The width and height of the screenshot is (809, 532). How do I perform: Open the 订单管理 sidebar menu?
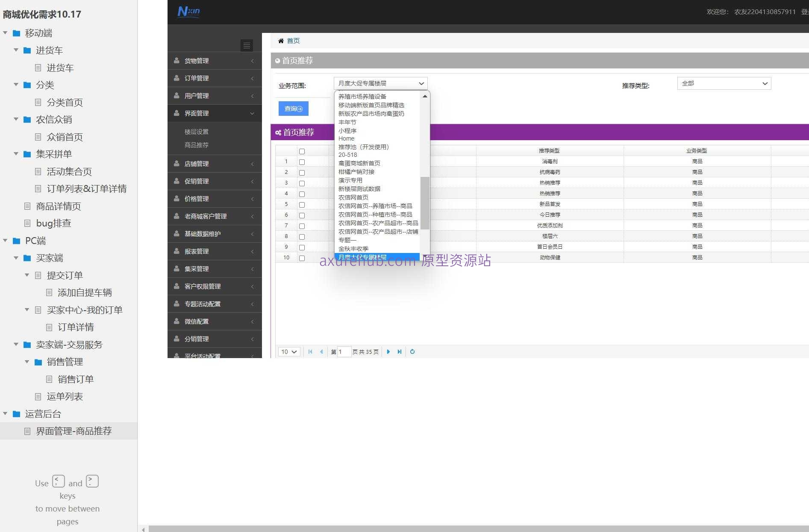(197, 78)
